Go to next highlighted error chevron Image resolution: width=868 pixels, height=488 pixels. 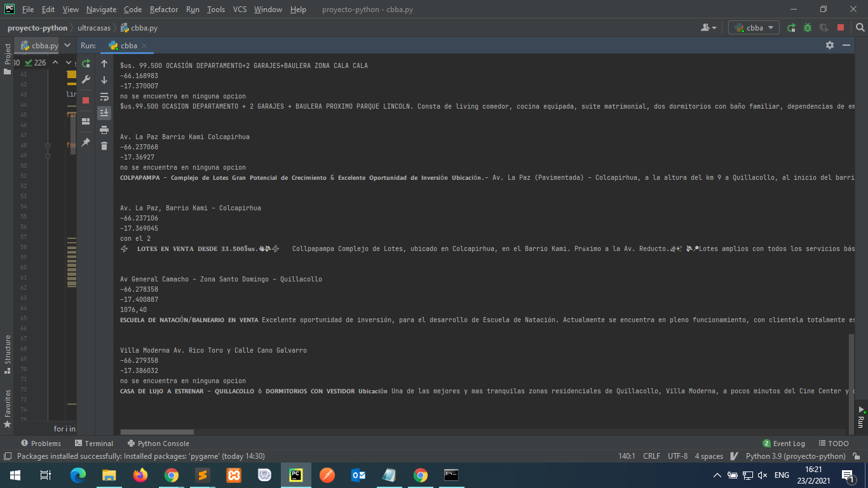pyautogui.click(x=68, y=62)
